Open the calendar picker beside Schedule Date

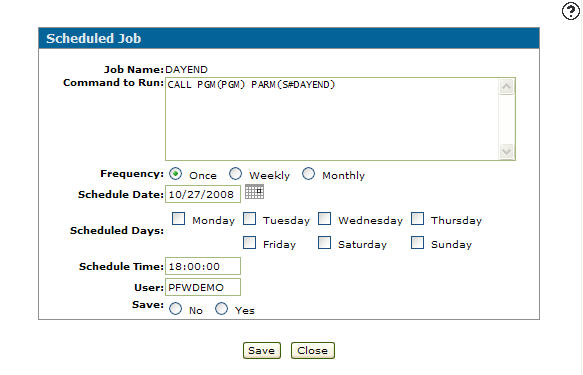point(254,192)
